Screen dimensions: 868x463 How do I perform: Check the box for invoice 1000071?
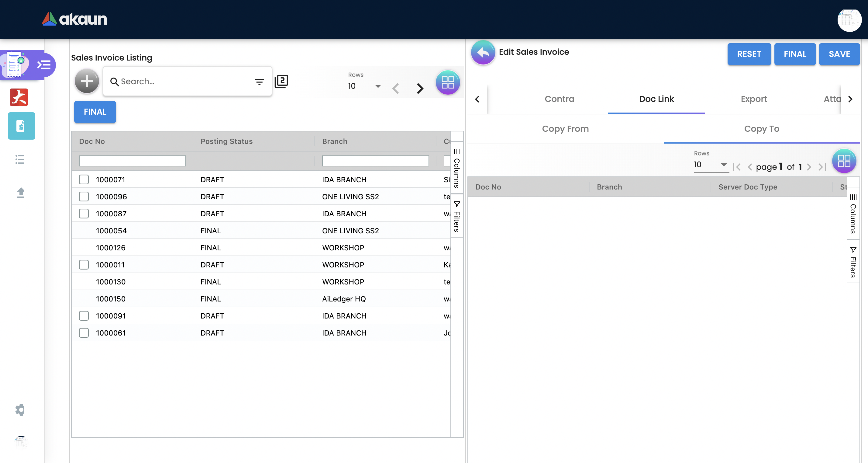[84, 179]
